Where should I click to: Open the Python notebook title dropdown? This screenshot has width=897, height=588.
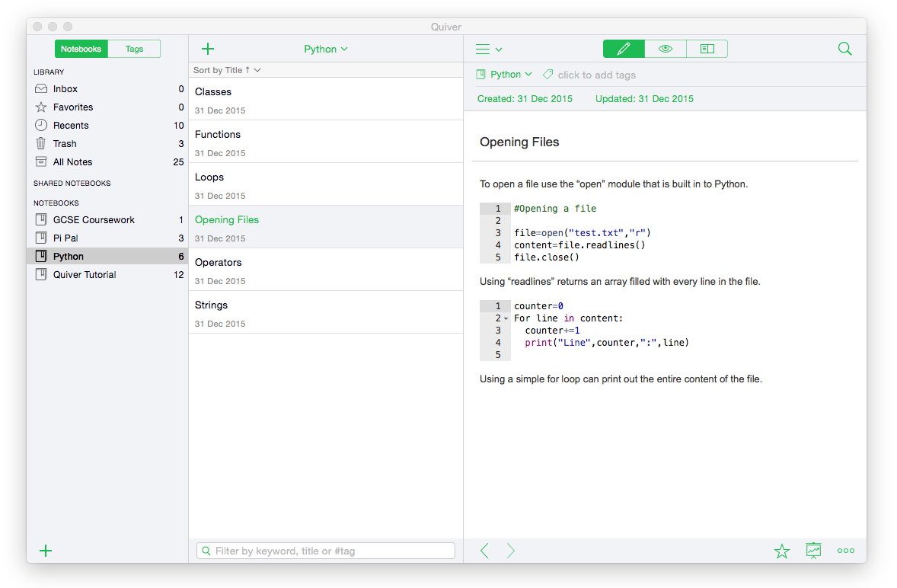pos(325,50)
